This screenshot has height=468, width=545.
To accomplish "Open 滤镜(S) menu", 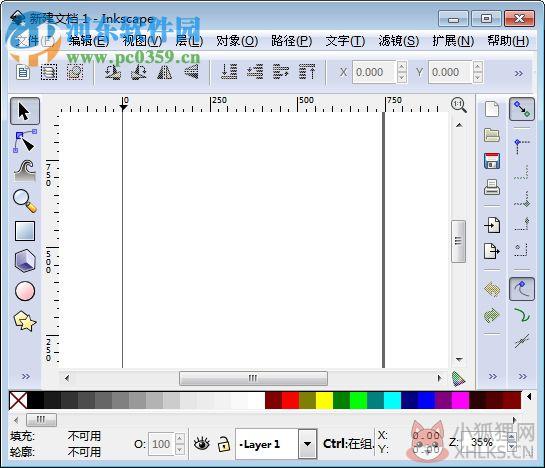I will 399,41.
